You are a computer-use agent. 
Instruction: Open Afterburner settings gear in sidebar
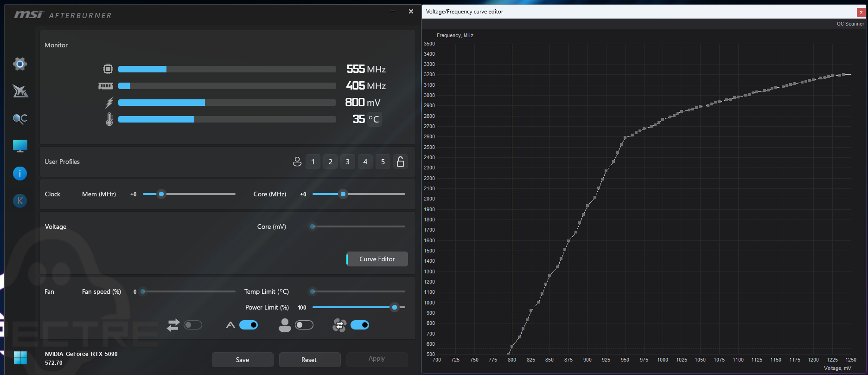tap(19, 64)
